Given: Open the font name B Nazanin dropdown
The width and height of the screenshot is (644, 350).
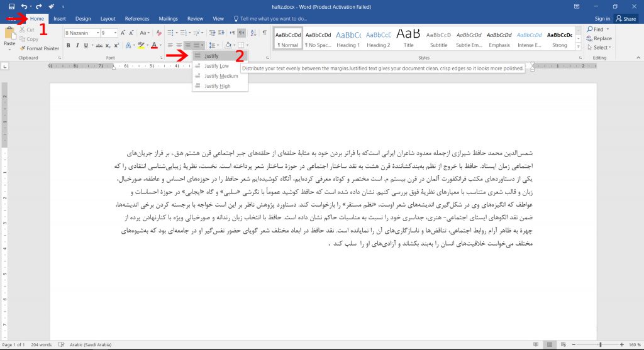Looking at the screenshot, I should [97, 33].
